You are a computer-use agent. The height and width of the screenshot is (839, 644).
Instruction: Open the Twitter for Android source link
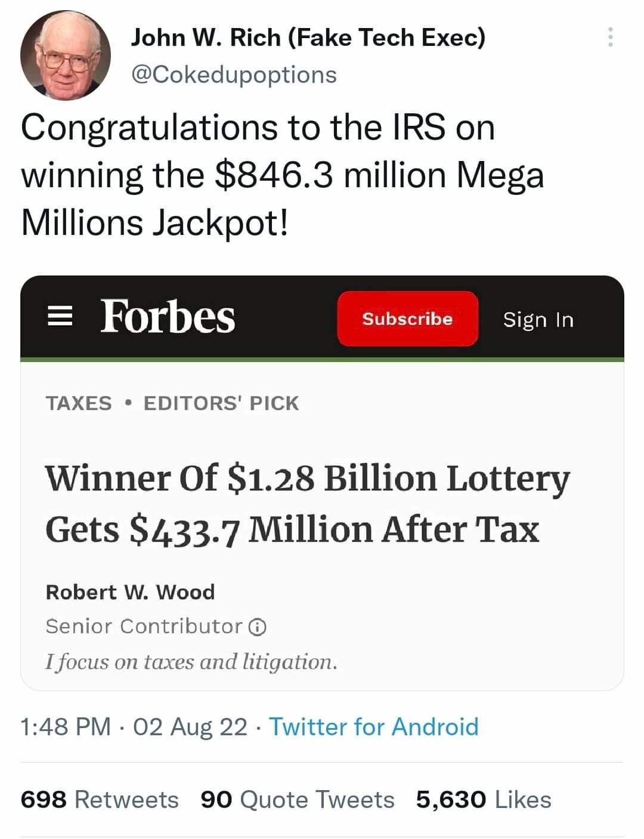point(374,727)
